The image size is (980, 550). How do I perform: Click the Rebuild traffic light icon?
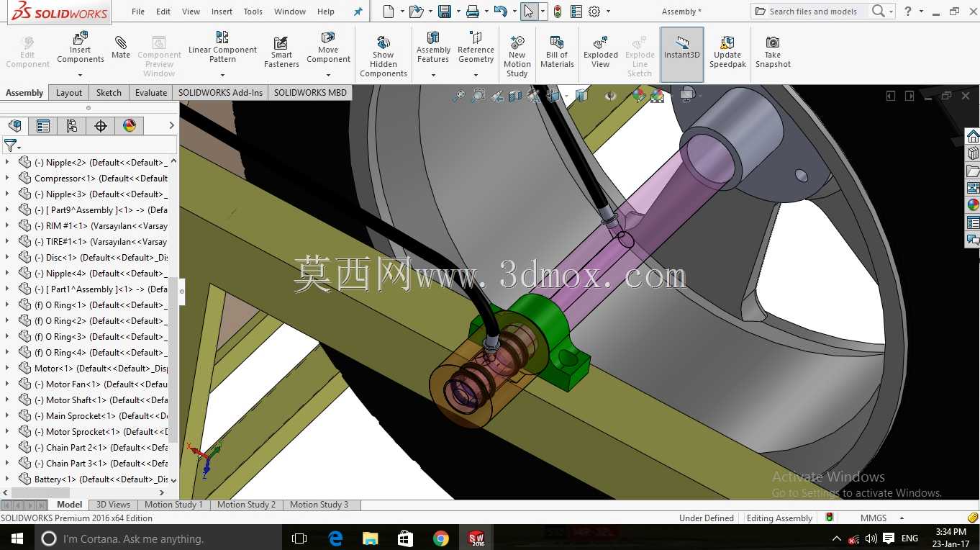(558, 12)
